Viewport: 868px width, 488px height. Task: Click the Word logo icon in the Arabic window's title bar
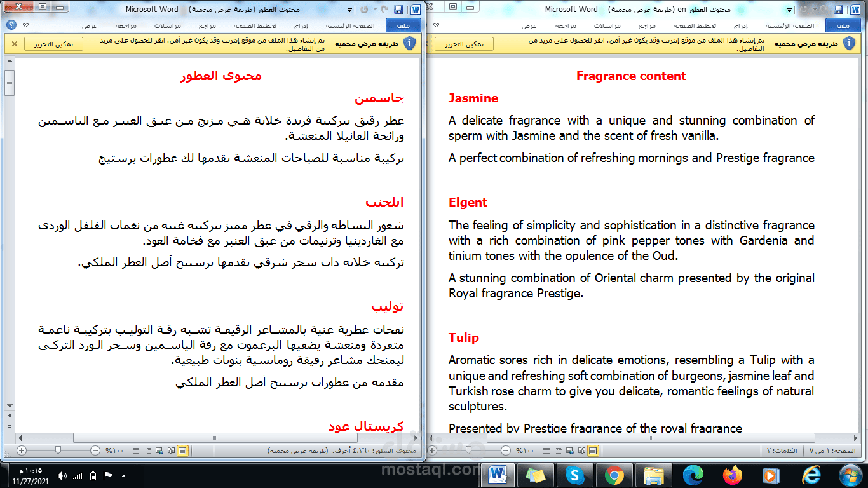[x=416, y=10]
